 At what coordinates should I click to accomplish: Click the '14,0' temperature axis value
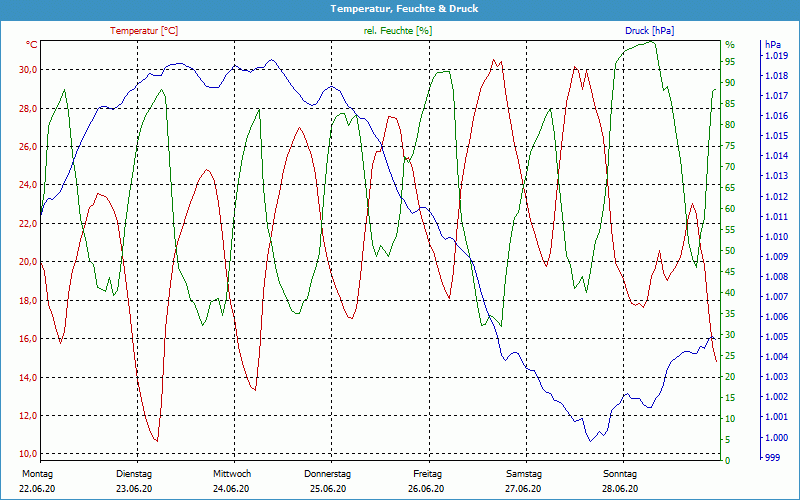tap(28, 378)
